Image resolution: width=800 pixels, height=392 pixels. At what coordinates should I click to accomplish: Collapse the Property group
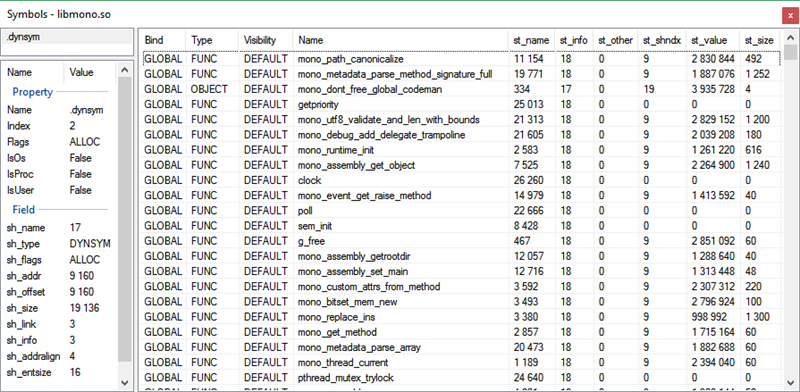pyautogui.click(x=33, y=92)
